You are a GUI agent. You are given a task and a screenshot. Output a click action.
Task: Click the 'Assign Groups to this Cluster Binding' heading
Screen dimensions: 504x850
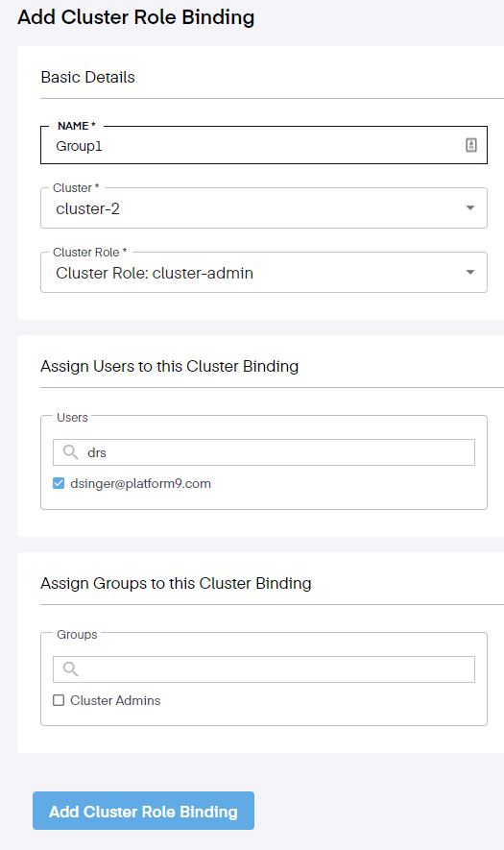pos(176,583)
